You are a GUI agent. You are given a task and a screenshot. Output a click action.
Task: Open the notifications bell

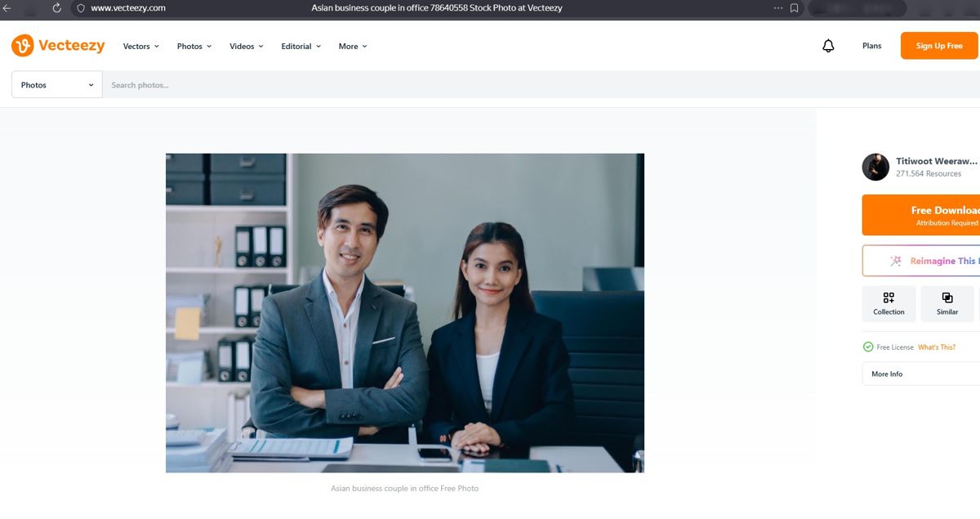(x=828, y=46)
